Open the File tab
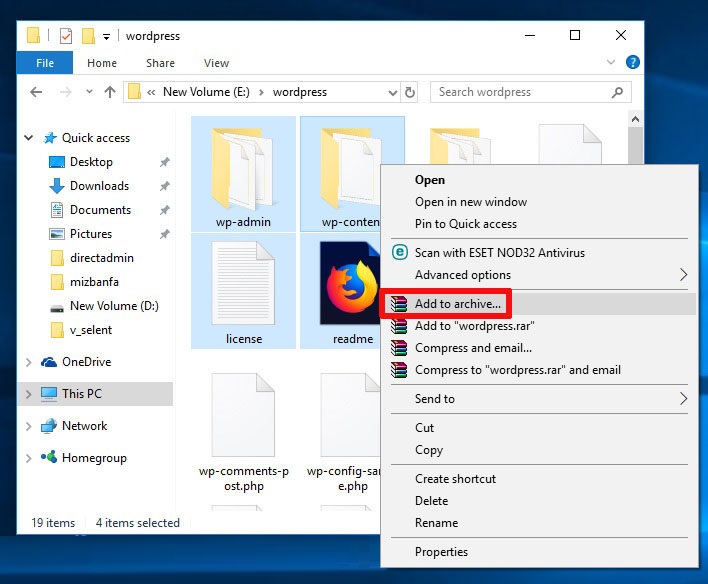Viewport: 708px width, 584px height. (45, 63)
